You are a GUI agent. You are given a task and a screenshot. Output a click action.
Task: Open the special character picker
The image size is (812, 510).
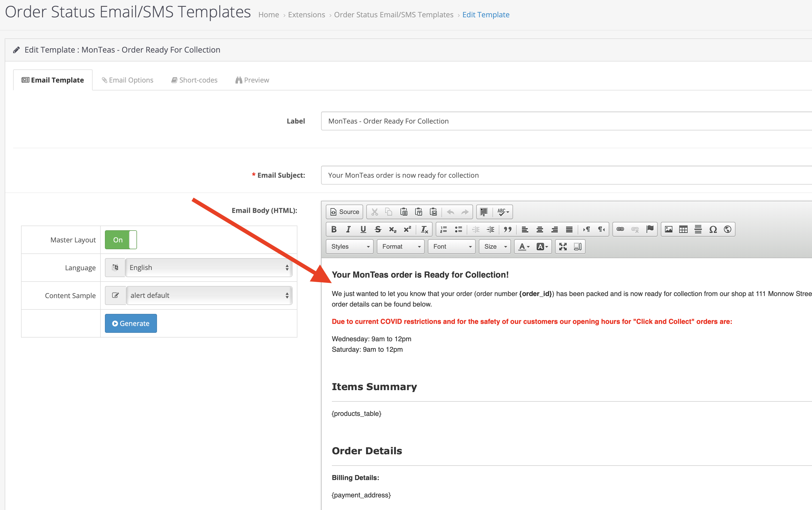pyautogui.click(x=713, y=229)
